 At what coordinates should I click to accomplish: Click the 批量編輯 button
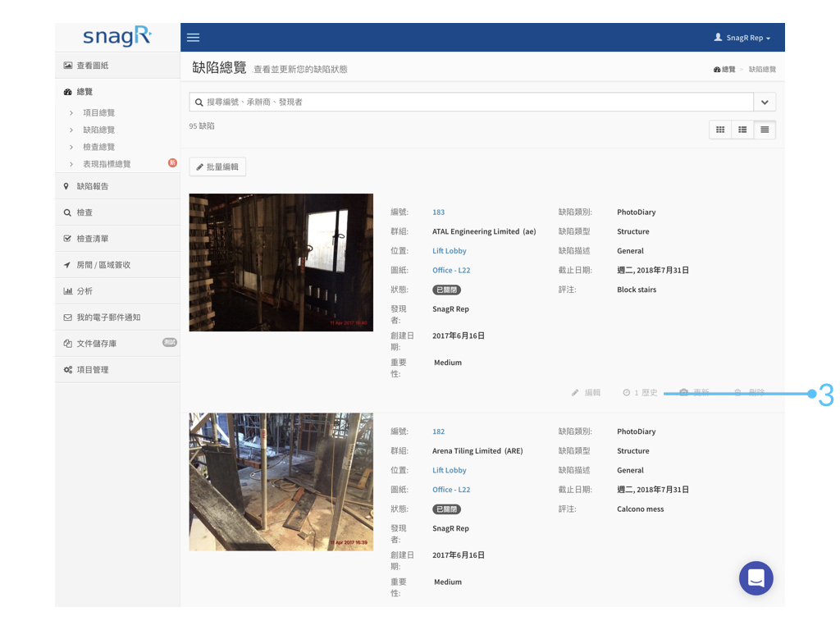(217, 167)
